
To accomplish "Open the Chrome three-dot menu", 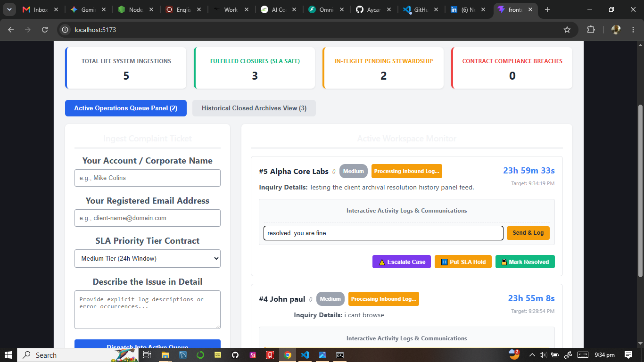I will 633,30.
